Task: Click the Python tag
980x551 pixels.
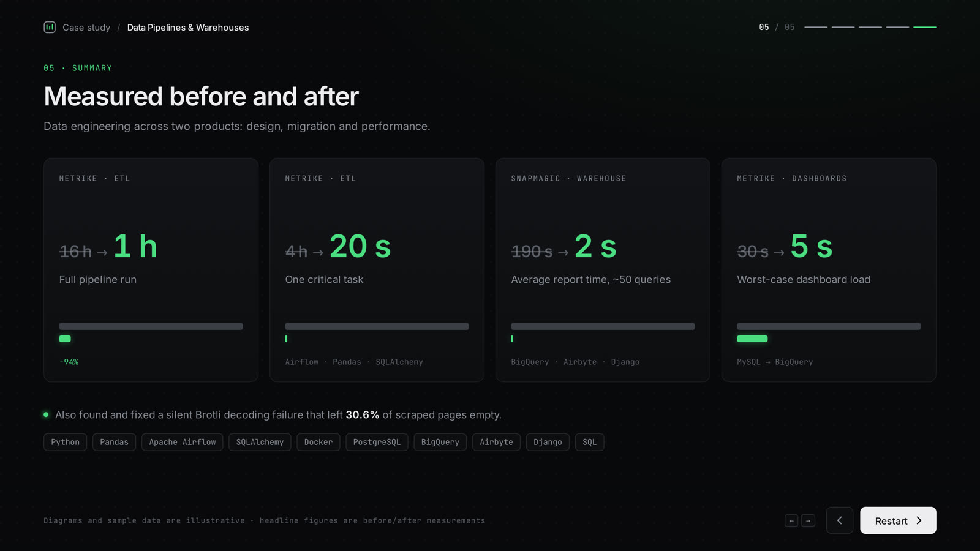Action: tap(66, 442)
